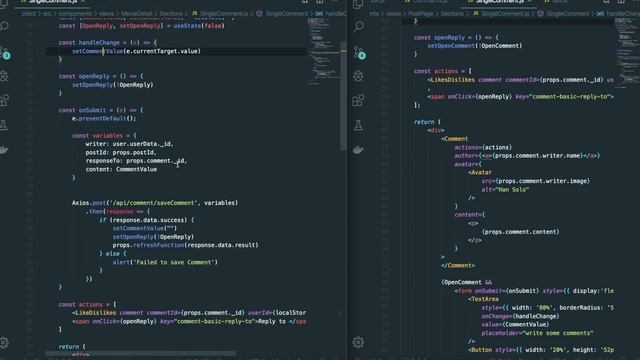Viewport: 640px width, 360px height.
Task: Open Docker view in right window
Action: [358, 150]
